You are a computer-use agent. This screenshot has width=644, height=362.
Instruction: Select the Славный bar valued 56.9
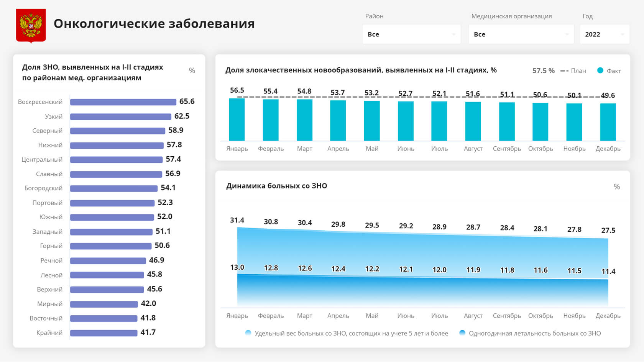tap(116, 174)
